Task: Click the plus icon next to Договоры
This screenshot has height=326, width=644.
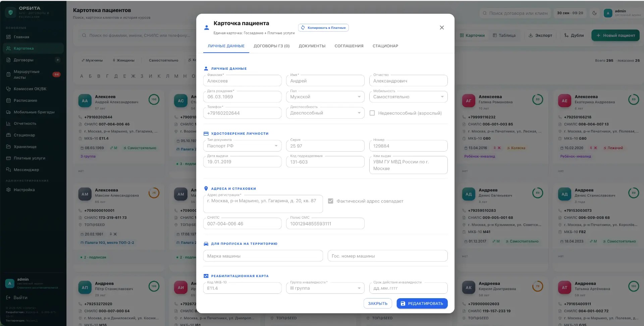Action: click(x=58, y=60)
